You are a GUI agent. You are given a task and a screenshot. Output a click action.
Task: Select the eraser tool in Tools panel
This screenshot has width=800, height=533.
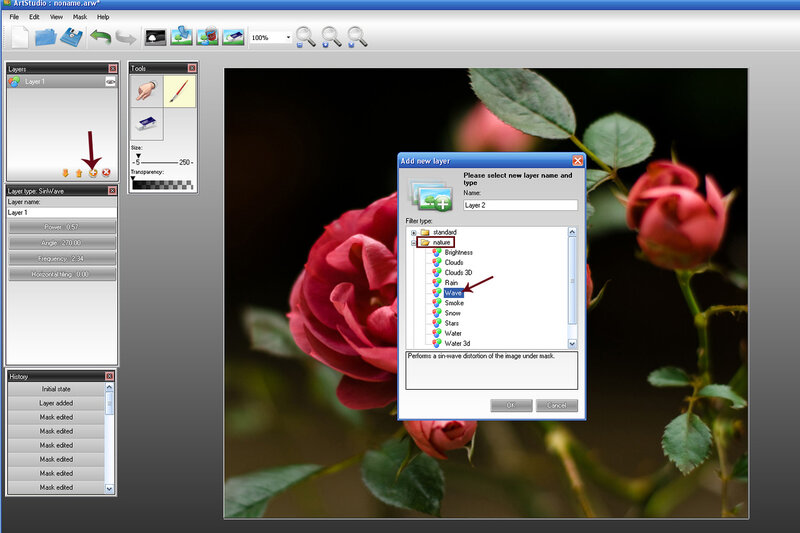click(147, 124)
